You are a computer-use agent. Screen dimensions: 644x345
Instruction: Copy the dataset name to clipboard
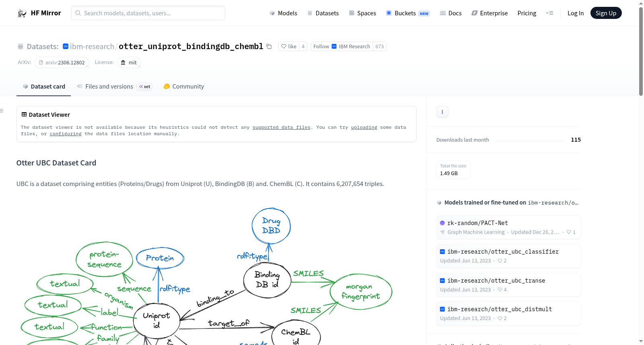[x=269, y=46]
